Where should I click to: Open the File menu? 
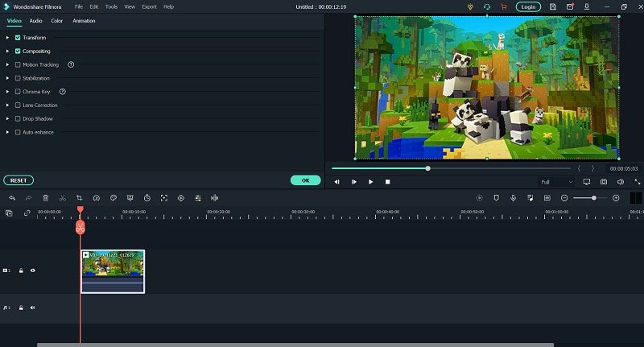pyautogui.click(x=79, y=6)
